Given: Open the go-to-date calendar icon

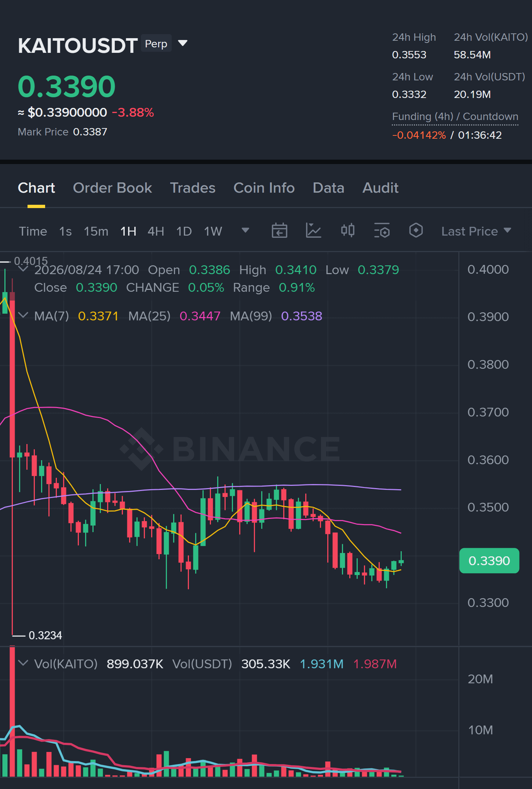Looking at the screenshot, I should (x=279, y=230).
